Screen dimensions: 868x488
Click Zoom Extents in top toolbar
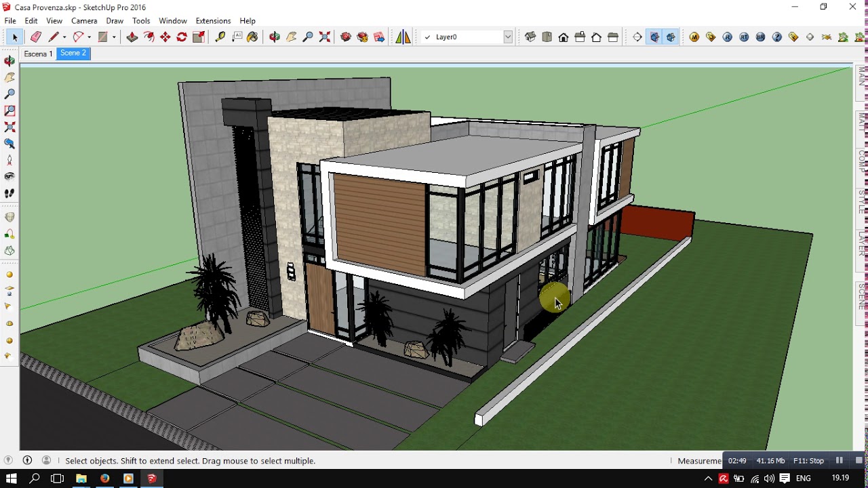point(325,37)
